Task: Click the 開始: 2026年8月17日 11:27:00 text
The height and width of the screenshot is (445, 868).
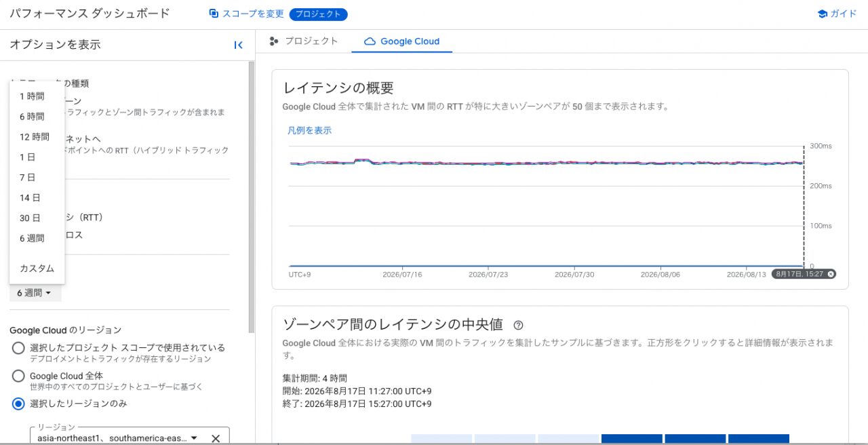Action: pos(357,391)
